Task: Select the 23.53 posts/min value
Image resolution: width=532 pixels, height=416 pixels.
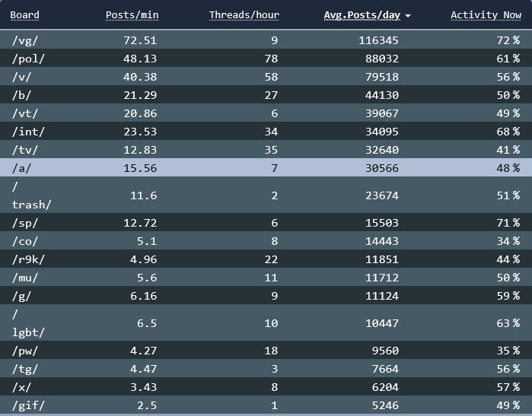Action: click(x=140, y=132)
